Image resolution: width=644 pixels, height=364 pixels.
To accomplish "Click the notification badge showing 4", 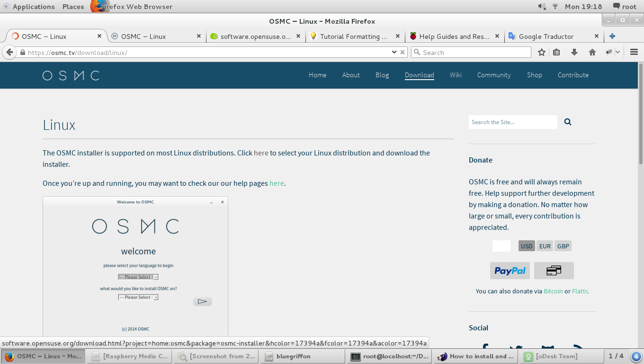I will (636, 356).
